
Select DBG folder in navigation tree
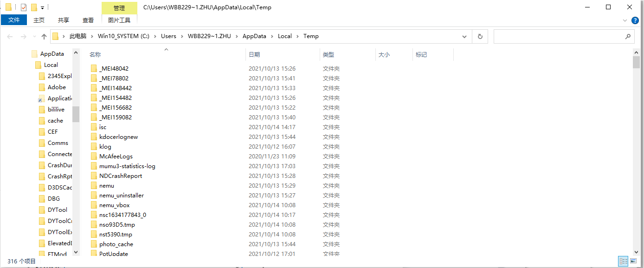54,199
